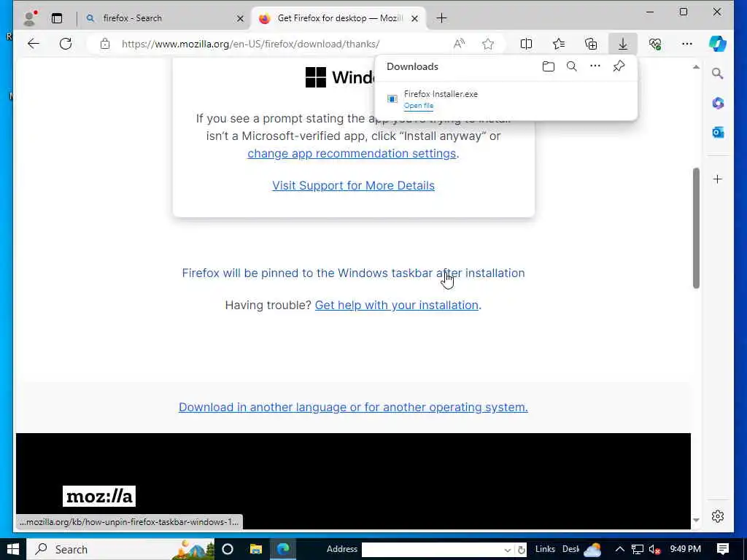747x560 pixels.
Task: Maximize the Edge browser window
Action: (683, 12)
